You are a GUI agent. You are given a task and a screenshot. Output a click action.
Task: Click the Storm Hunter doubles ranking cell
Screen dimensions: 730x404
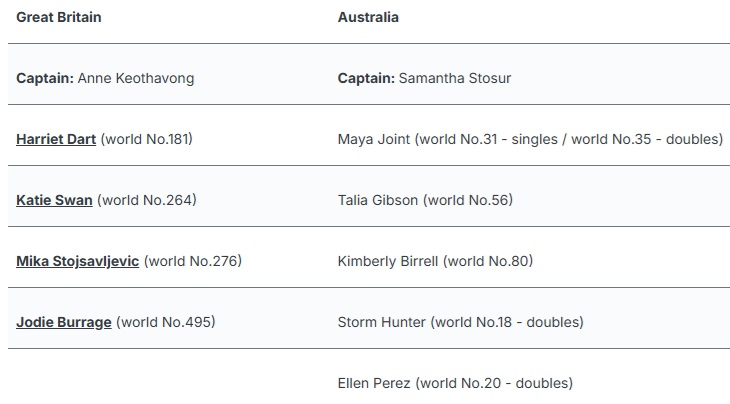pyautogui.click(x=530, y=318)
